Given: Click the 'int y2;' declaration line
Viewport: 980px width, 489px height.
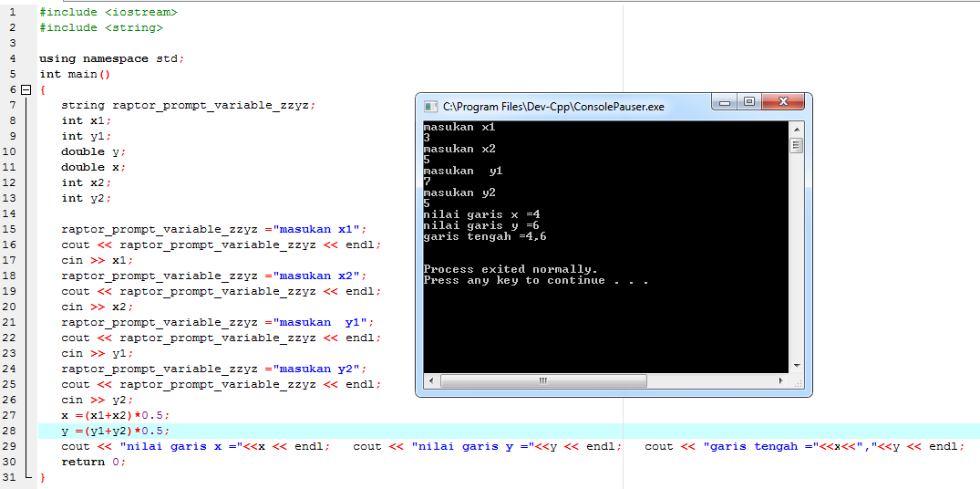Looking at the screenshot, I should (87, 198).
